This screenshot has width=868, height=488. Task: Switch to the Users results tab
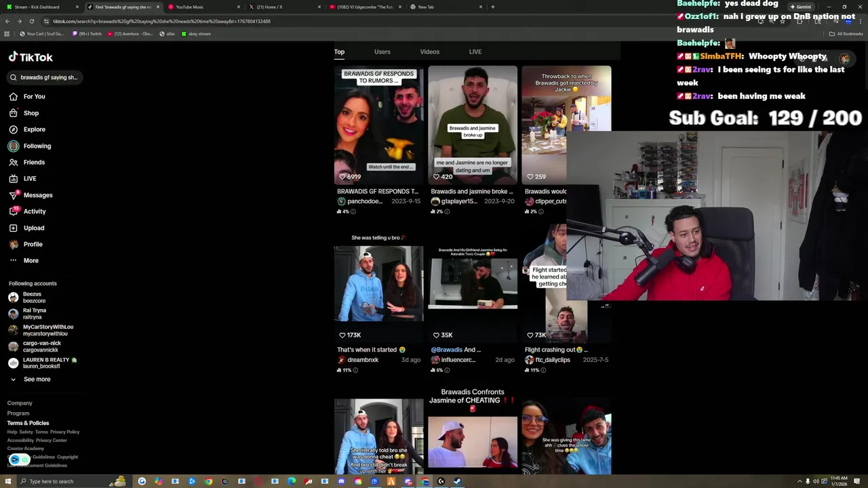(382, 52)
